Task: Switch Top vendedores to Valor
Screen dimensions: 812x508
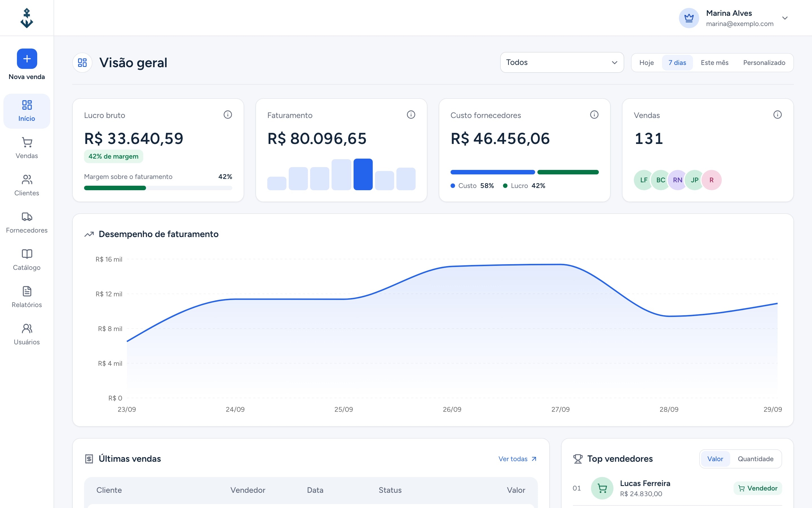Action: click(715, 459)
